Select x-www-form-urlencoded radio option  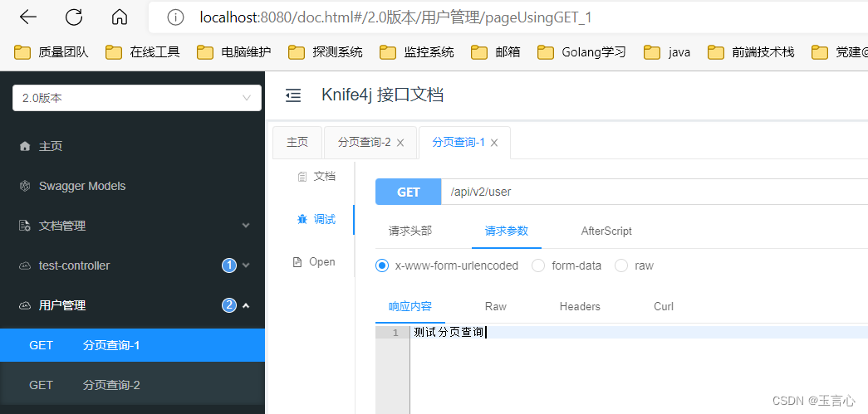(382, 265)
